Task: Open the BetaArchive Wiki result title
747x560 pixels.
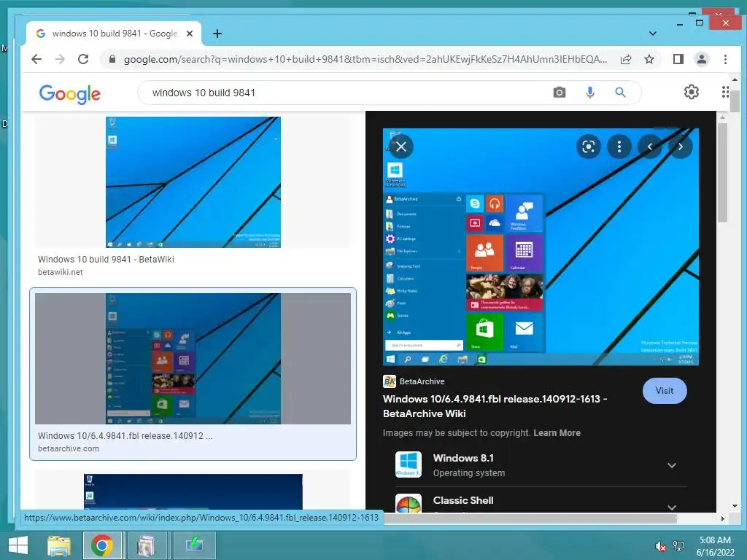Action: point(495,406)
